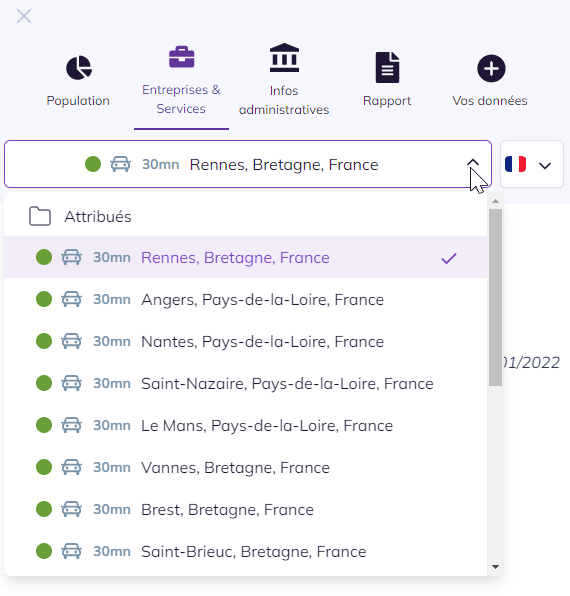Viewport: 570px width, 596px height.
Task: Expand the country flag dropdown arrow
Action: (x=545, y=166)
